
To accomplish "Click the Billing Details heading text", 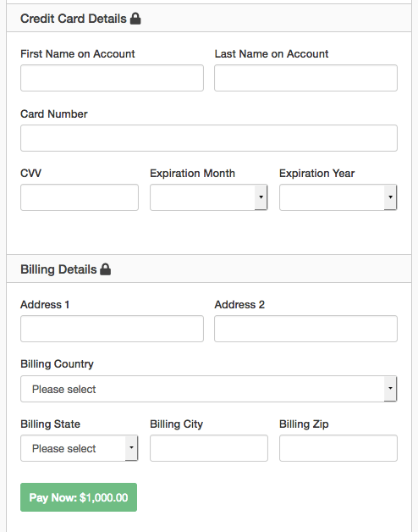I will [x=58, y=269].
